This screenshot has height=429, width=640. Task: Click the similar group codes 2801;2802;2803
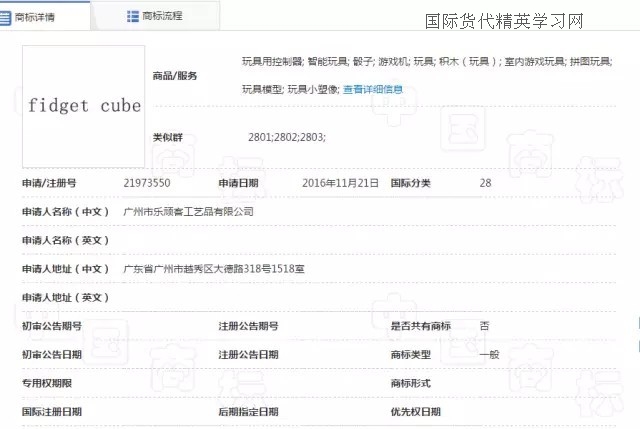pyautogui.click(x=286, y=137)
